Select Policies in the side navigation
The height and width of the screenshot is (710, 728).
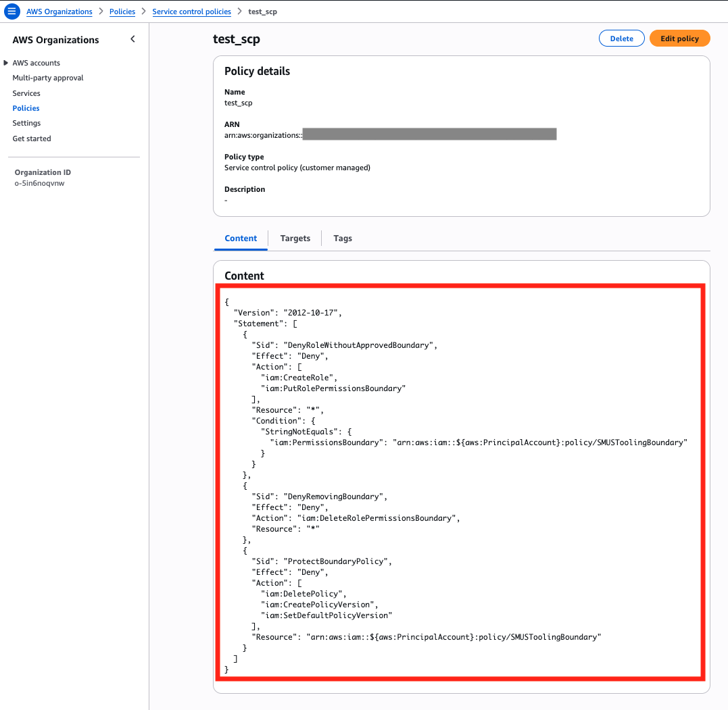pos(26,108)
